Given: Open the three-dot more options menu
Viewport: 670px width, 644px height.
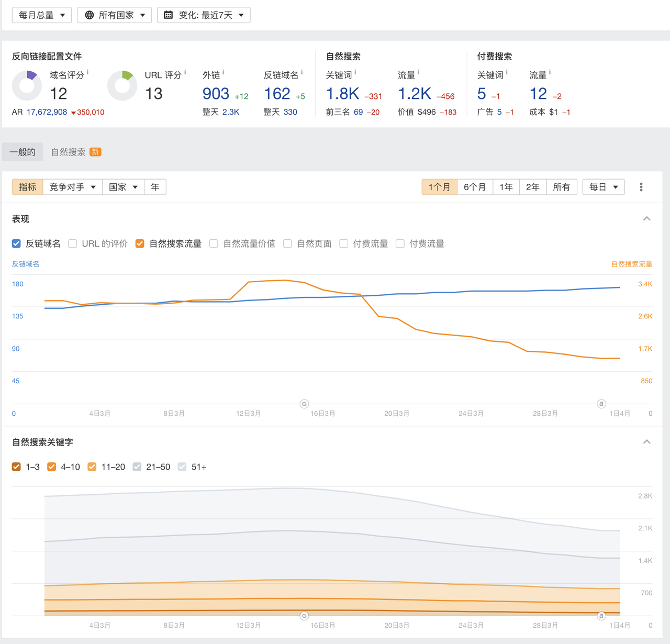Looking at the screenshot, I should point(641,187).
